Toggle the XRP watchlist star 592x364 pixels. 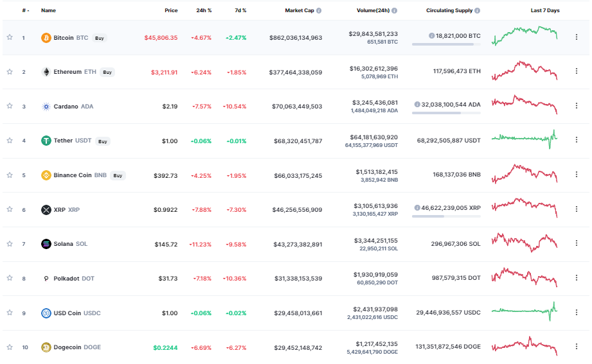tap(10, 209)
